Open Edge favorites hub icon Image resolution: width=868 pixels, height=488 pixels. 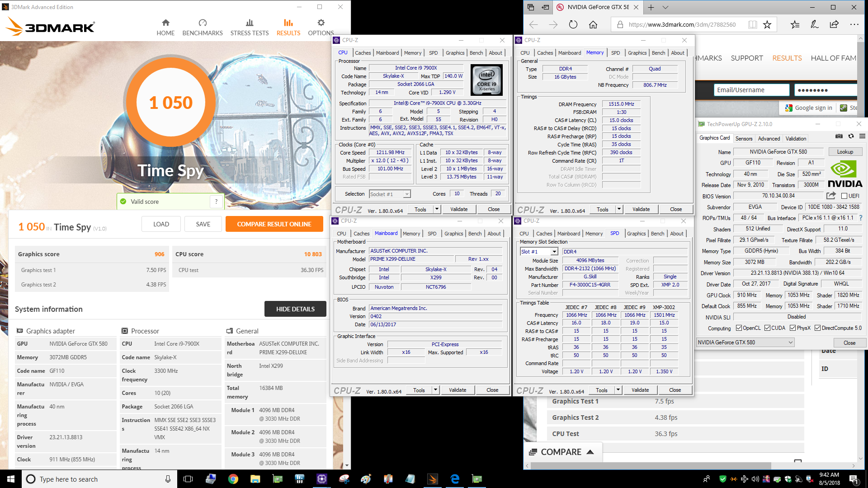795,24
